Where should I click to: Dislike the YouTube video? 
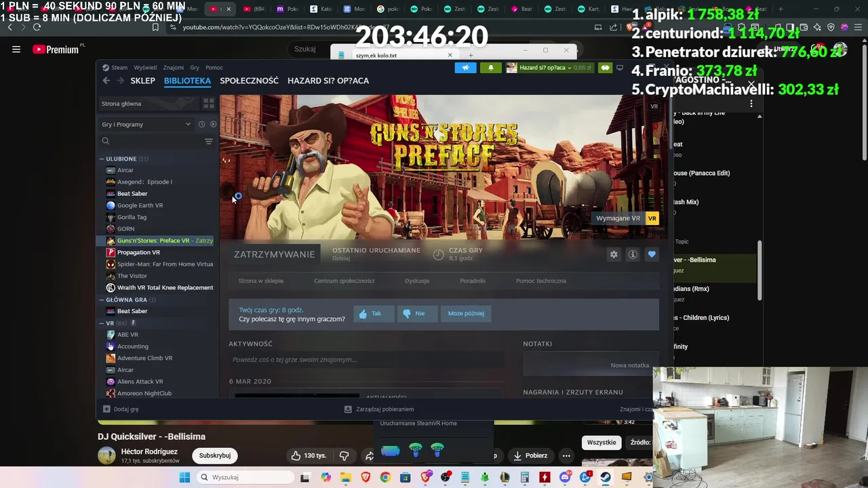pyautogui.click(x=344, y=455)
